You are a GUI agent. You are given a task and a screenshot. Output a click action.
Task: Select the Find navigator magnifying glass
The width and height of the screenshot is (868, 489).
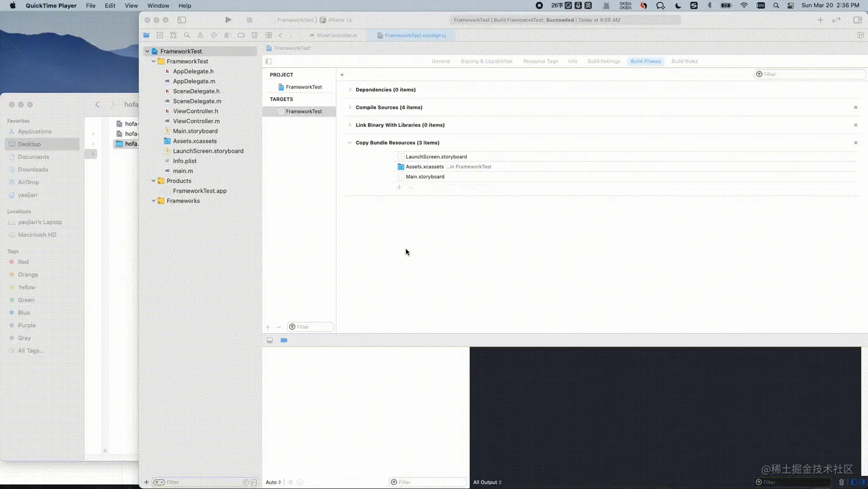click(187, 35)
